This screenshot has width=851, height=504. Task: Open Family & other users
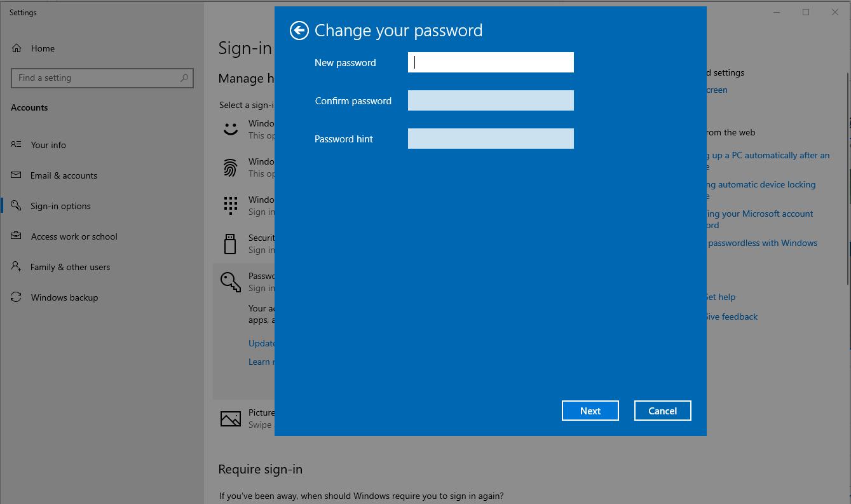(x=70, y=267)
